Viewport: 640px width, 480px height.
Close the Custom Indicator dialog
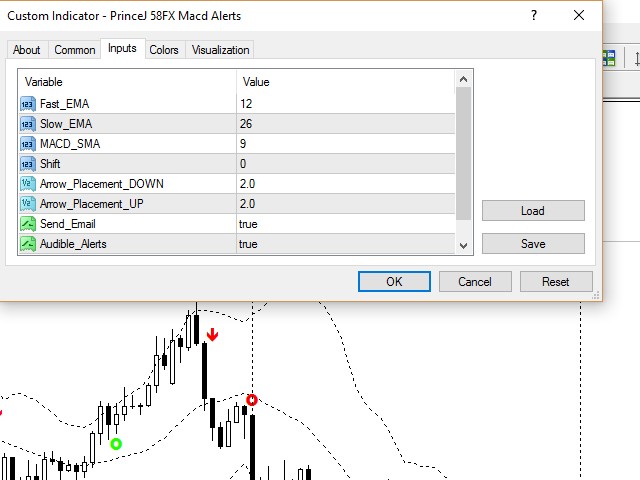pyautogui.click(x=579, y=16)
